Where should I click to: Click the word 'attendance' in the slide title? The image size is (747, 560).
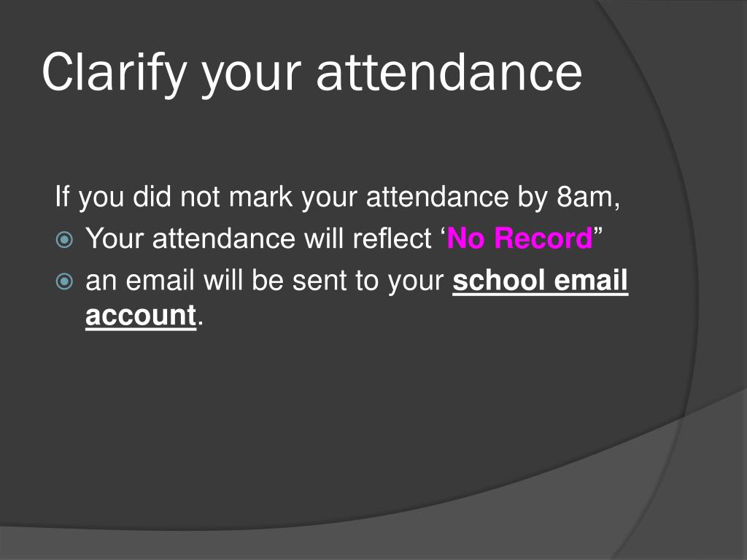[449, 72]
